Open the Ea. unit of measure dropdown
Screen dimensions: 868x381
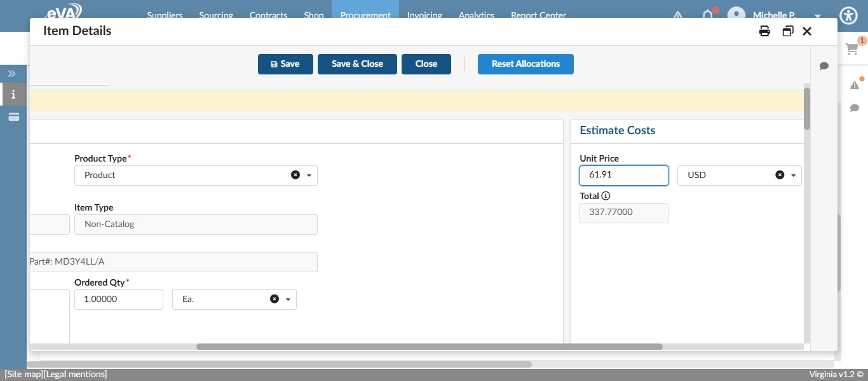click(288, 300)
